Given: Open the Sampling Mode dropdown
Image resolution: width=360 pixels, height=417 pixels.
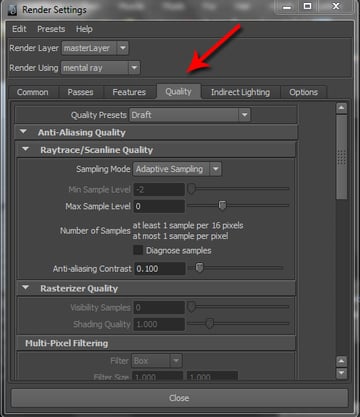Looking at the screenshot, I should [x=177, y=169].
